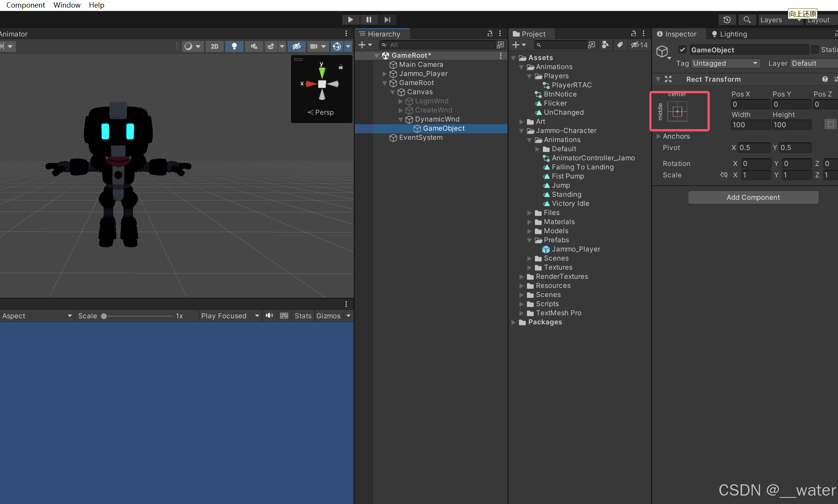Viewport: 838px width, 504px height.
Task: Open the Tag Untagged dropdown
Action: tap(725, 63)
